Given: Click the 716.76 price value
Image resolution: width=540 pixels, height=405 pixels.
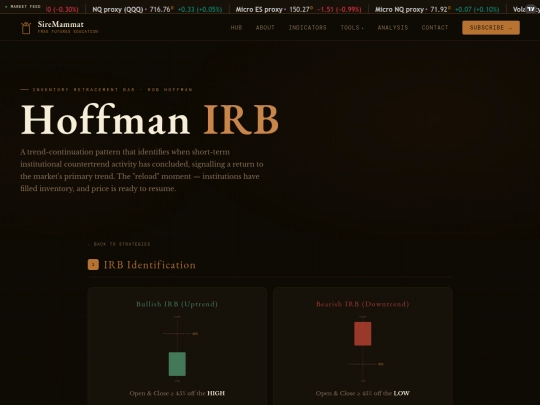Looking at the screenshot, I should pyautogui.click(x=160, y=9).
